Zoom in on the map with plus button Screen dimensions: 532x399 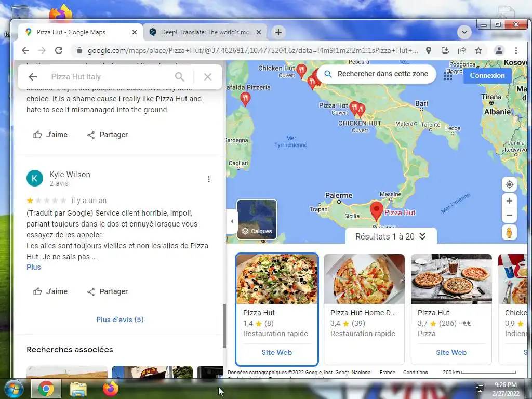(509, 201)
